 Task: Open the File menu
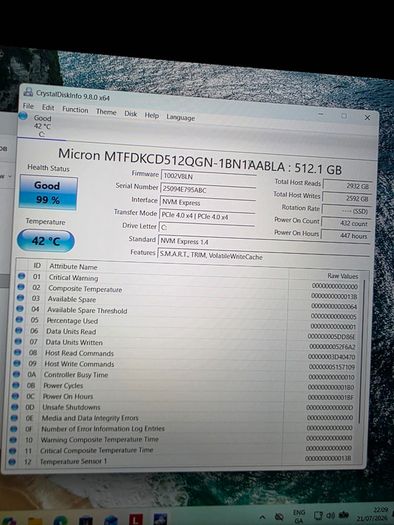point(28,106)
